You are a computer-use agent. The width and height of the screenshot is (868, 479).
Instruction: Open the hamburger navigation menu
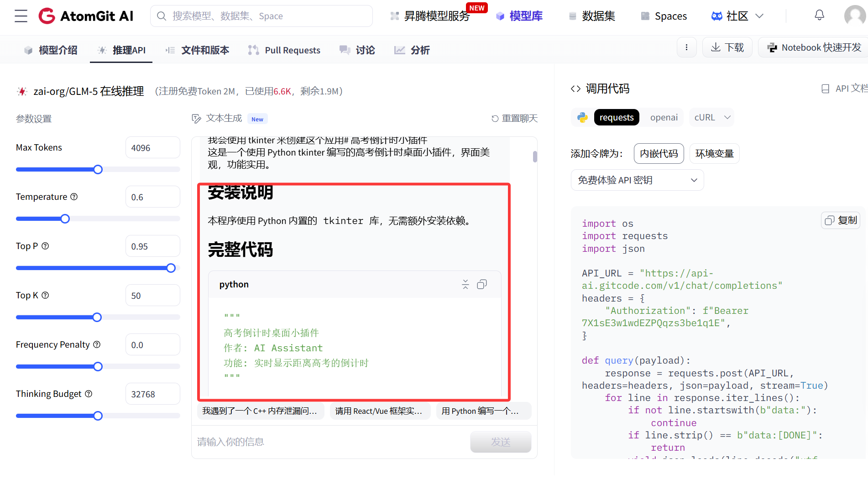[x=20, y=16]
